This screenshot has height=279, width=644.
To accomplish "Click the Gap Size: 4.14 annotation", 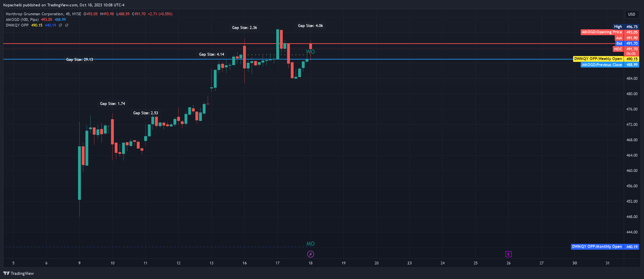I will point(211,54).
